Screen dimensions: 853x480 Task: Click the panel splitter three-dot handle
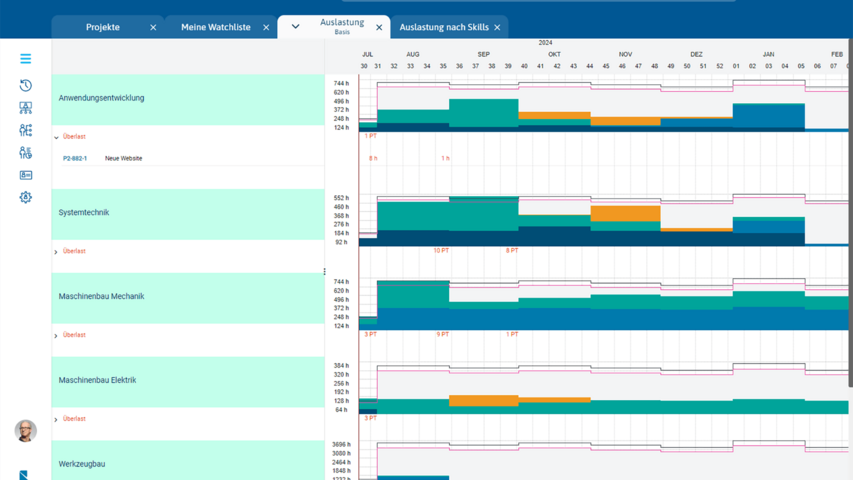point(324,272)
